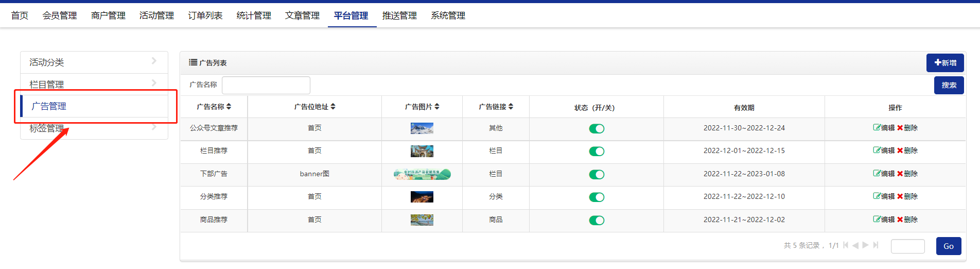This screenshot has height=269, width=980.
Task: Open 会员管理 top menu
Action: 60,16
